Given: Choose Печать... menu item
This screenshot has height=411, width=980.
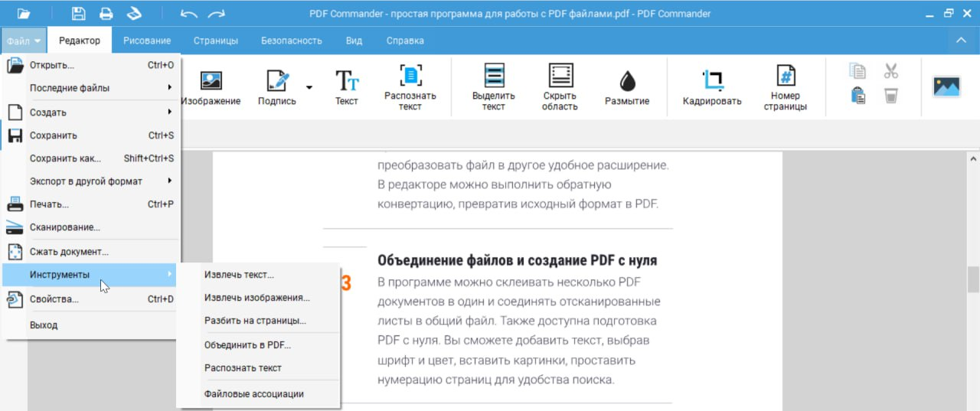Looking at the screenshot, I should pos(90,204).
